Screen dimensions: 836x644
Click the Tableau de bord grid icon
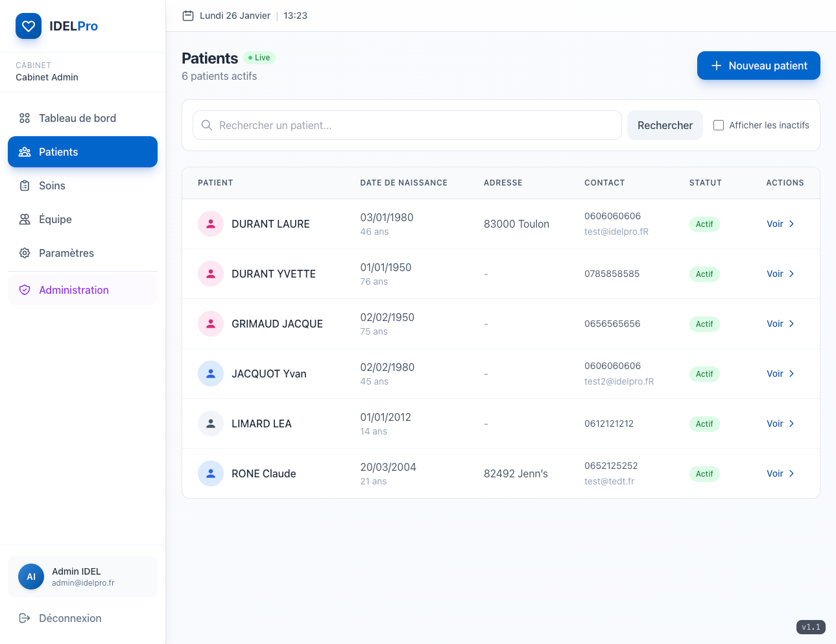coord(25,118)
